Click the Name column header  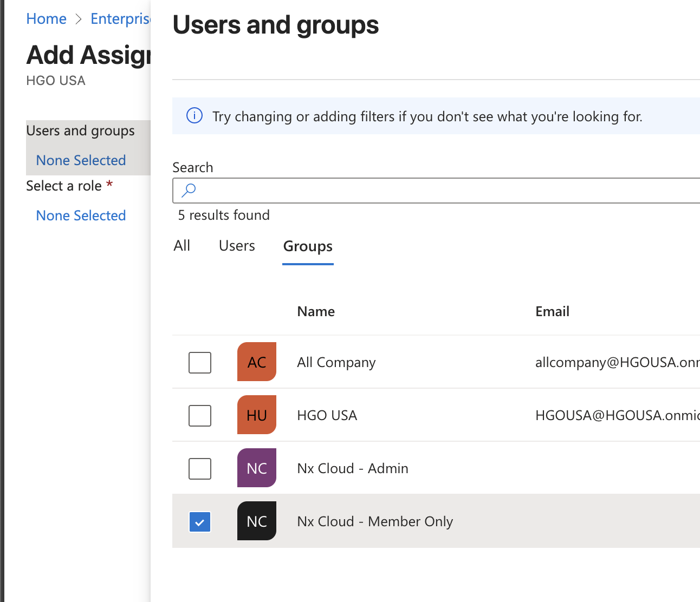[x=316, y=311]
